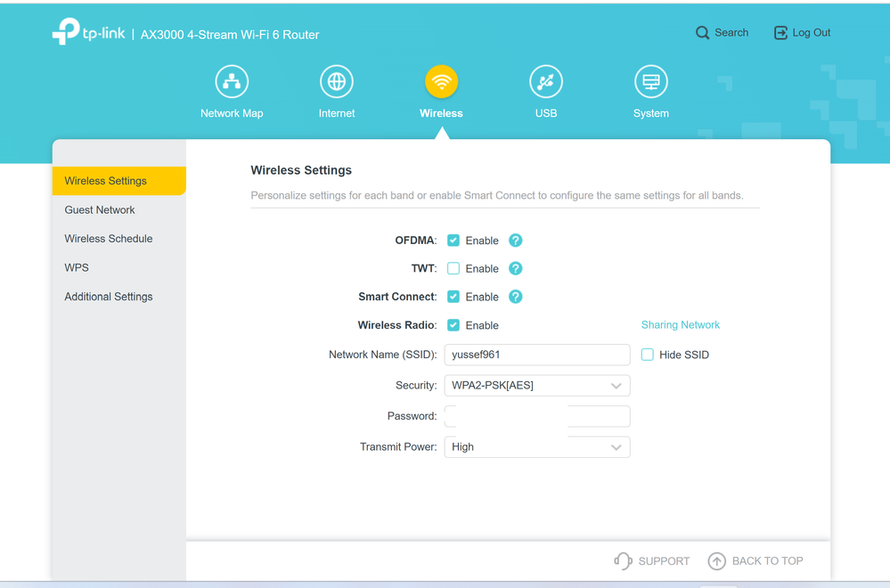Click the TWT help question mark
890x588 pixels.
click(x=515, y=268)
